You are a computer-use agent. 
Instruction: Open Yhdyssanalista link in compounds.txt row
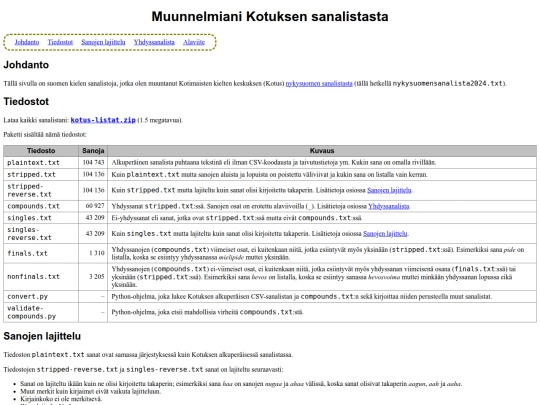tap(389, 206)
